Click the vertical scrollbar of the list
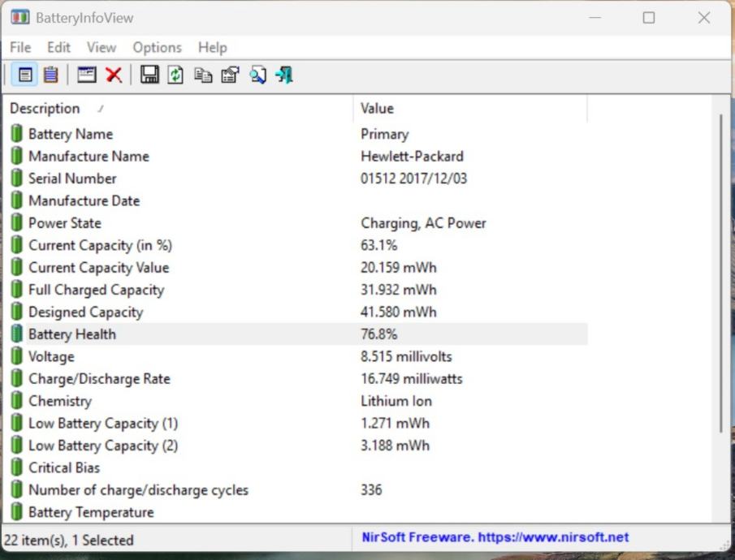Viewport: 735px width, 560px height. coord(721,274)
